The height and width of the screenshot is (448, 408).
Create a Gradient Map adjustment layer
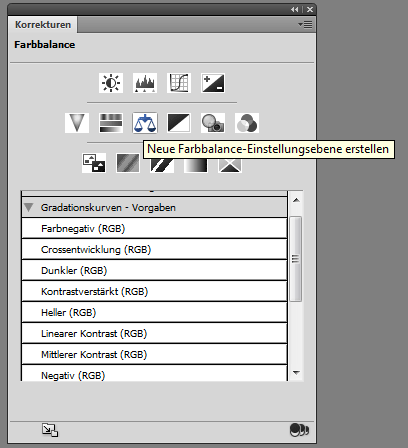click(x=196, y=165)
